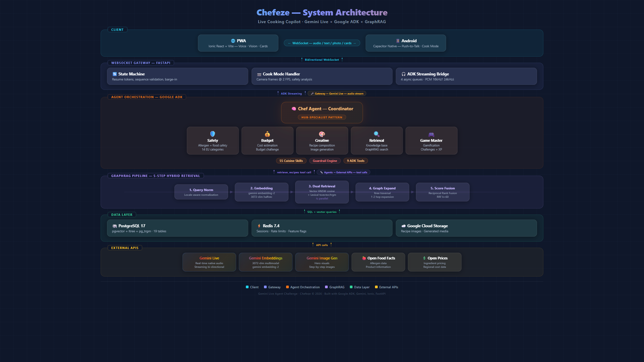Select the Guardrail Engine pill
The height and width of the screenshot is (362, 644).
[325, 161]
